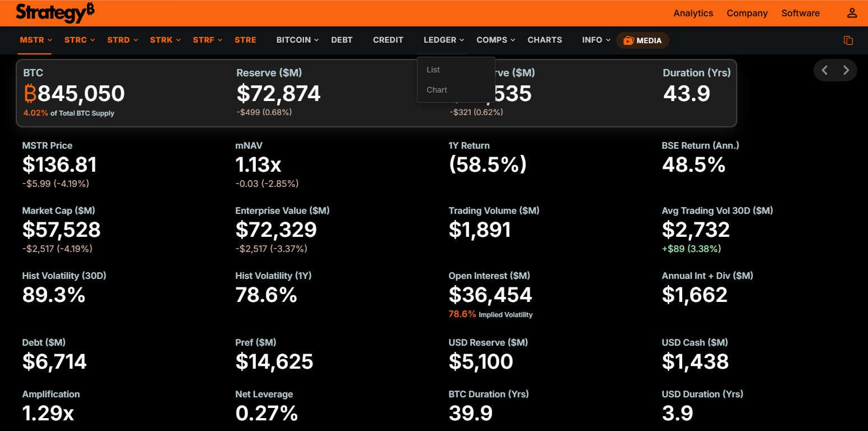
Task: Click the green +$89 (3.38%) change
Action: tap(691, 249)
